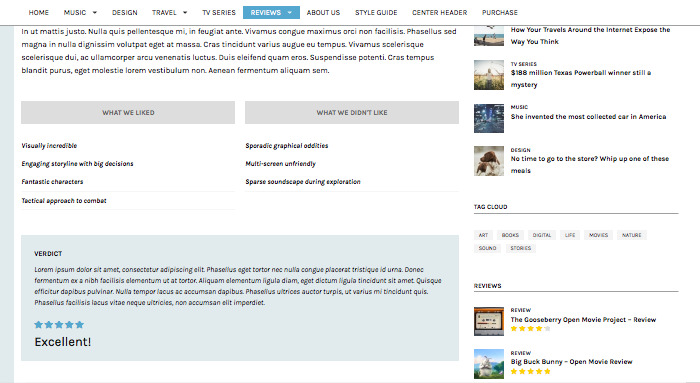Click the five-star rating in Verdict box
This screenshot has height=383, width=700.
(59, 325)
